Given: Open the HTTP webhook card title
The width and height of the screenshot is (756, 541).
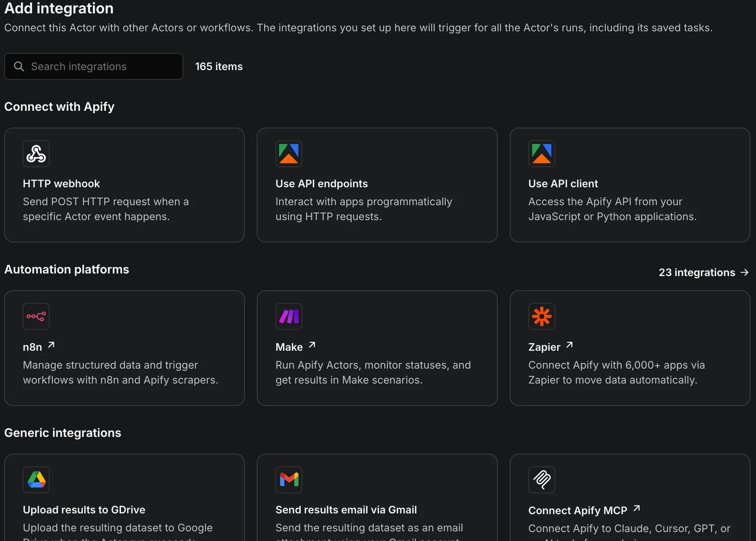Looking at the screenshot, I should click(61, 184).
